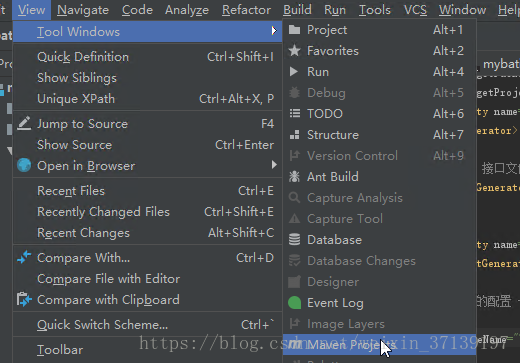520x363 pixels.
Task: Select Compare File with Editor
Action: coord(147,279)
